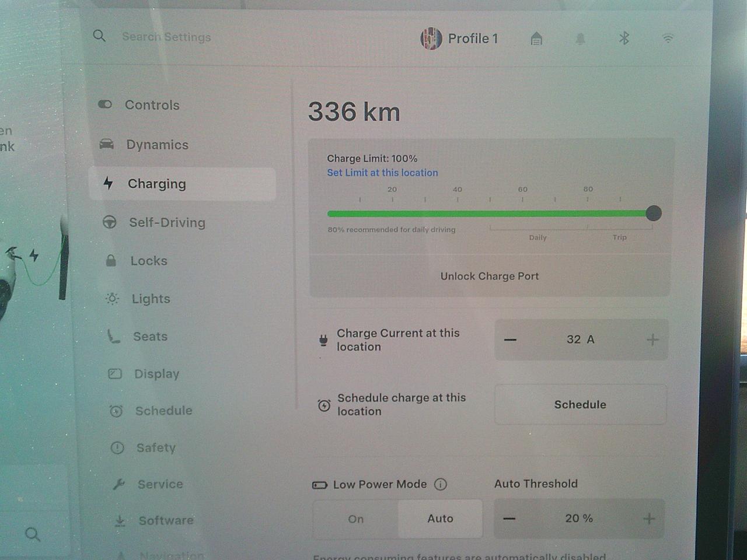Tap Unlock Charge Port
This screenshot has width=747, height=560.
(x=490, y=276)
